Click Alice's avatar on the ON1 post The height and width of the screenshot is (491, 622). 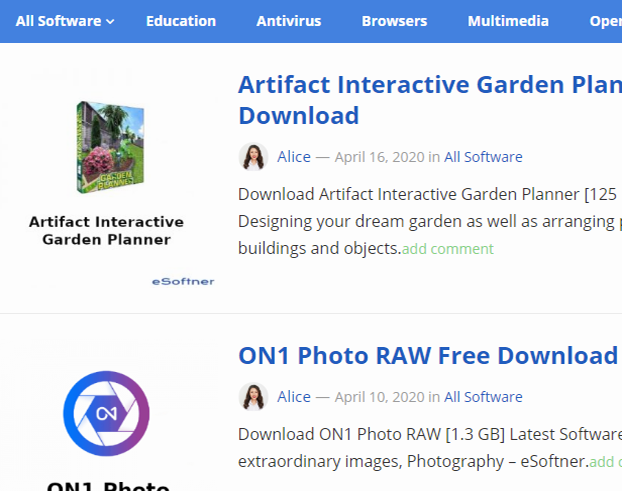pyautogui.click(x=253, y=397)
